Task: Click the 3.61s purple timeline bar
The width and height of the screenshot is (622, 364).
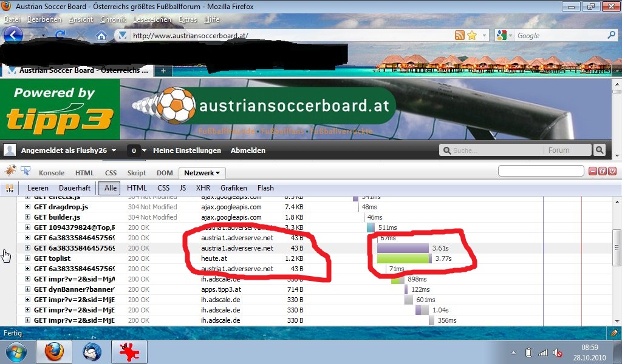Action: coord(403,248)
